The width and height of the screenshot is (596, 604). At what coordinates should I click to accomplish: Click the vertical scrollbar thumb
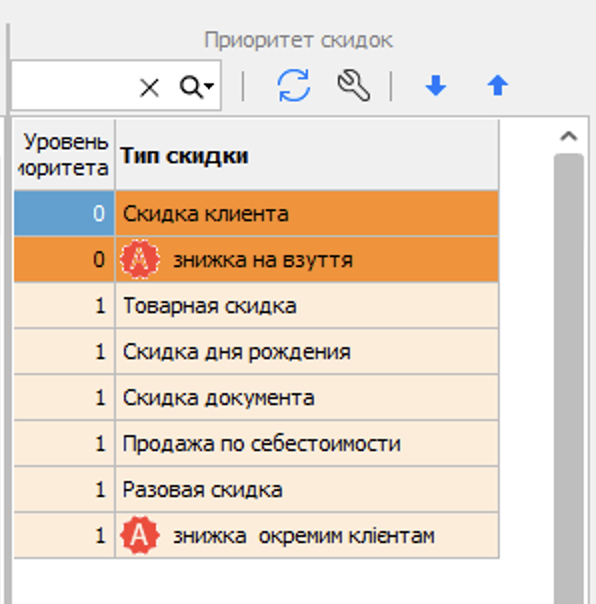click(569, 378)
